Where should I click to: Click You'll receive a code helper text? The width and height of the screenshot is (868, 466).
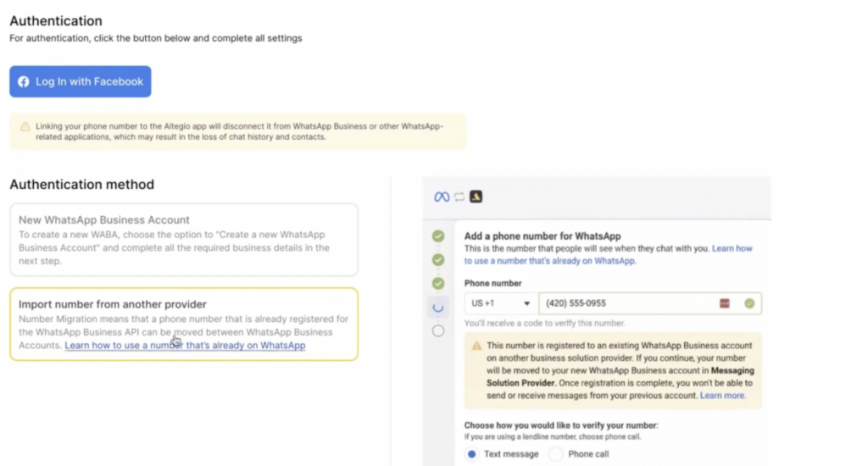(x=545, y=323)
